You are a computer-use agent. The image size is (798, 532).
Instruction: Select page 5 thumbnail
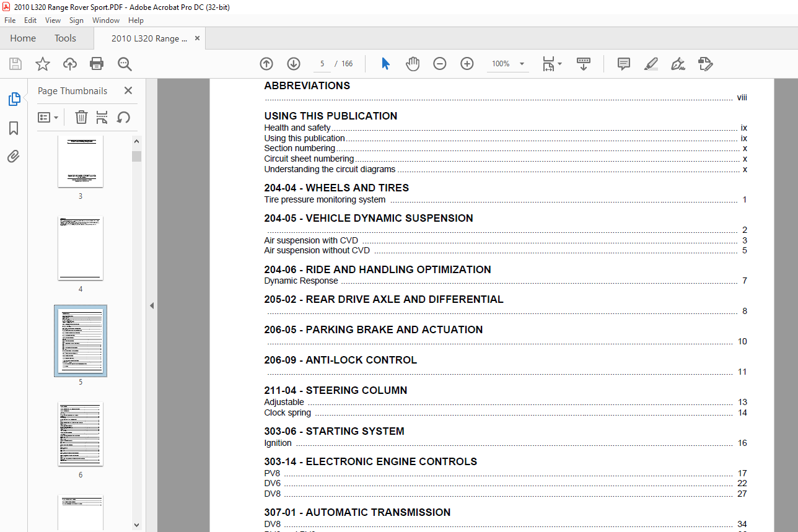(x=81, y=341)
